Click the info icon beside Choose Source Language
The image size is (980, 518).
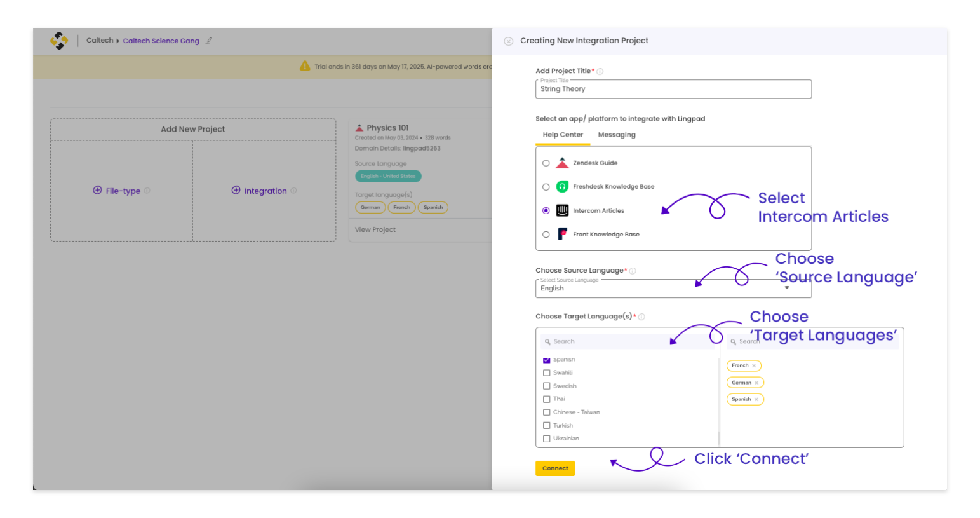click(633, 271)
